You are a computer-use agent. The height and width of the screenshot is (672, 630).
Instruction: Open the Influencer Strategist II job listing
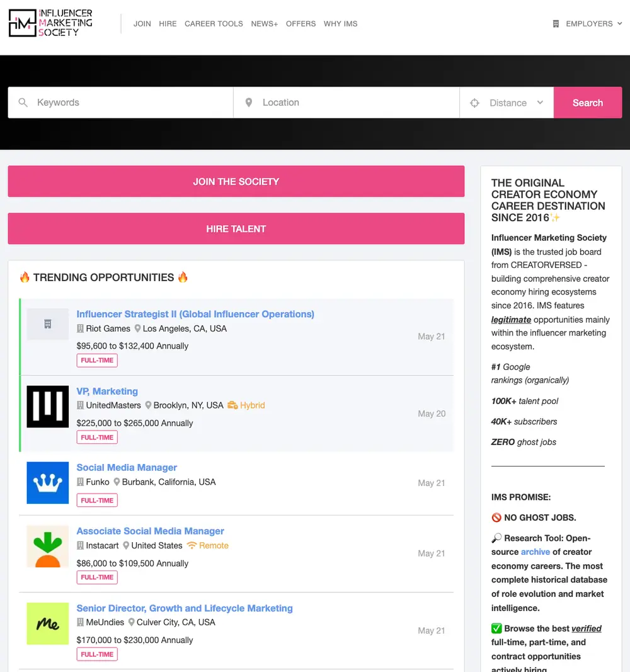(195, 314)
